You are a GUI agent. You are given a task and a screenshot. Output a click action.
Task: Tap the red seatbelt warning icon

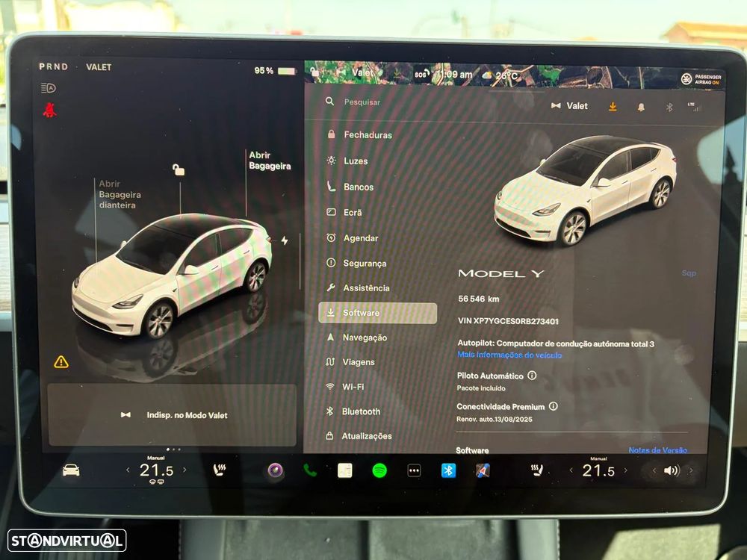point(49,110)
